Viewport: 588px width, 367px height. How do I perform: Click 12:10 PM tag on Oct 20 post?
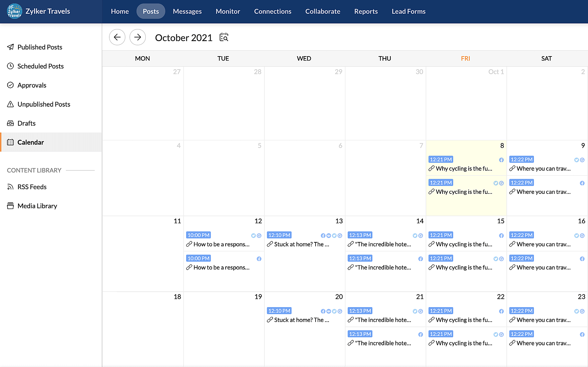279,311
